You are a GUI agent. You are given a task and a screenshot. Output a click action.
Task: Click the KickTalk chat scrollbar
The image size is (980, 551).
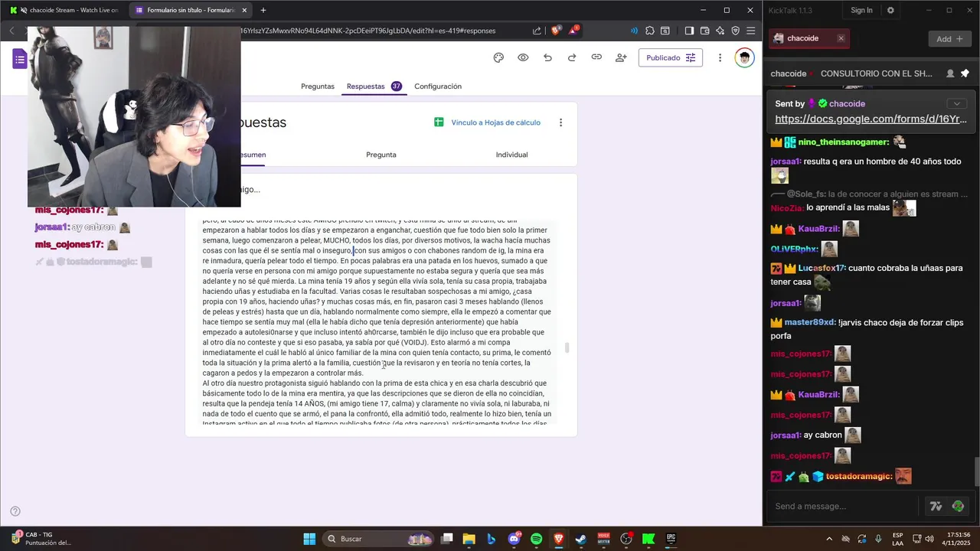tap(976, 471)
